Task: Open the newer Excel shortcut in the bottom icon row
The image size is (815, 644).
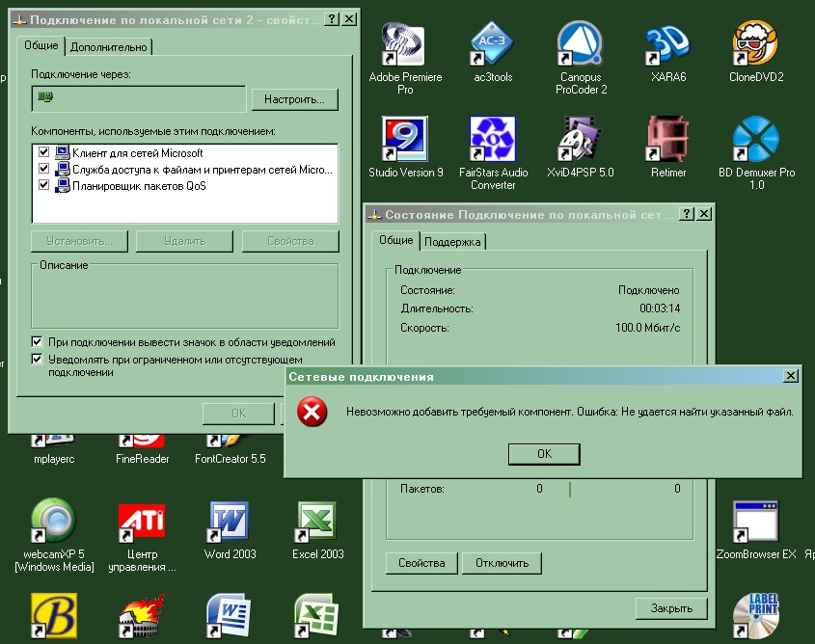Action: 317,615
